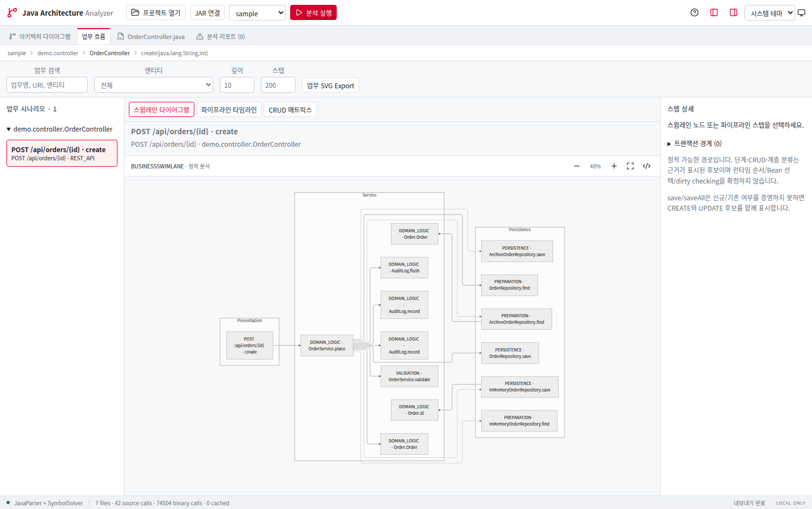Show diagram source code icon
812x509 pixels.
point(646,166)
